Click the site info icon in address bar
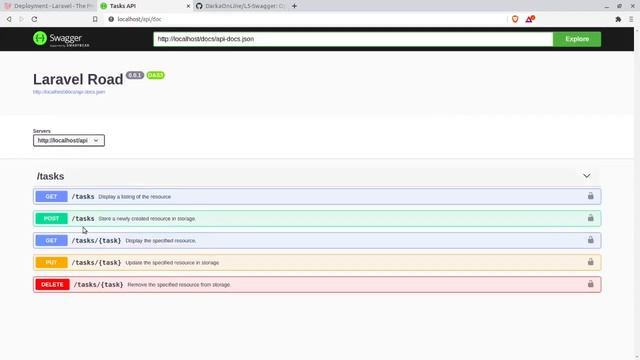 (x=111, y=19)
